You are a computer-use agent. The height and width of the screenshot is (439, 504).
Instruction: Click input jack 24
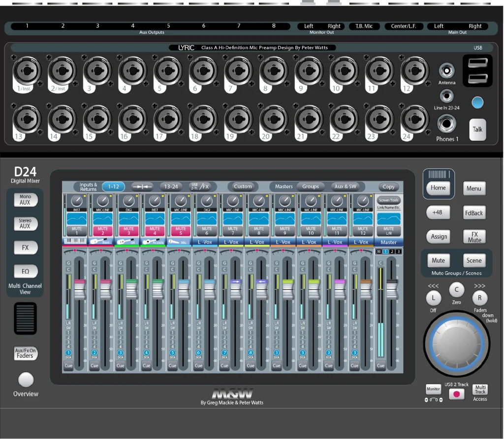click(414, 120)
